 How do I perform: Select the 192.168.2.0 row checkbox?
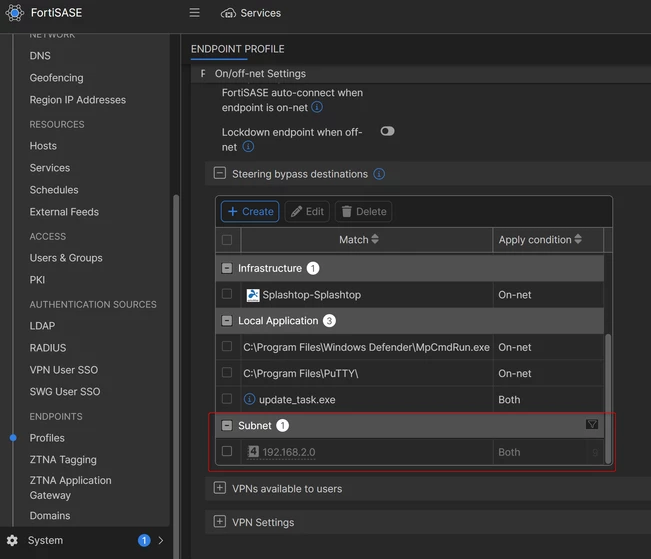point(227,451)
